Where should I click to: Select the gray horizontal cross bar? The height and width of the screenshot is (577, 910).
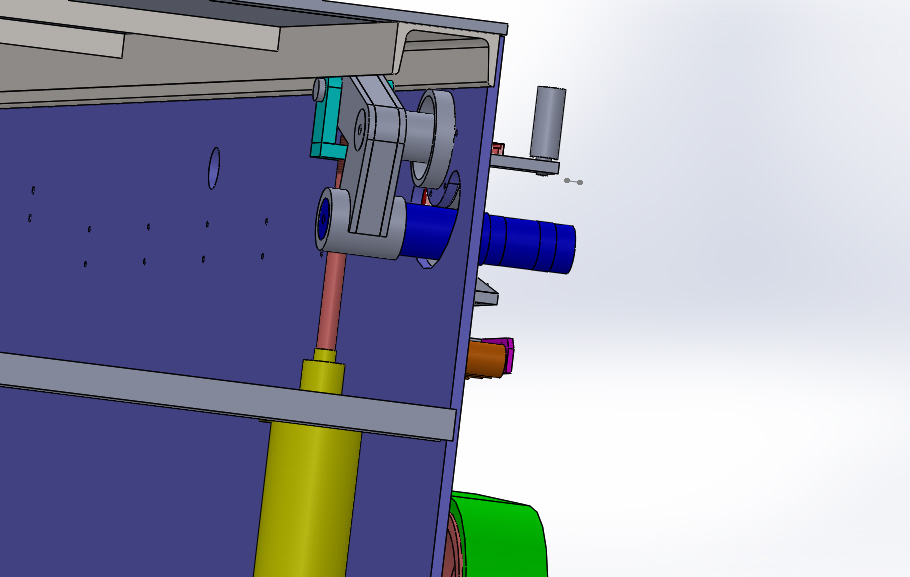228,395
